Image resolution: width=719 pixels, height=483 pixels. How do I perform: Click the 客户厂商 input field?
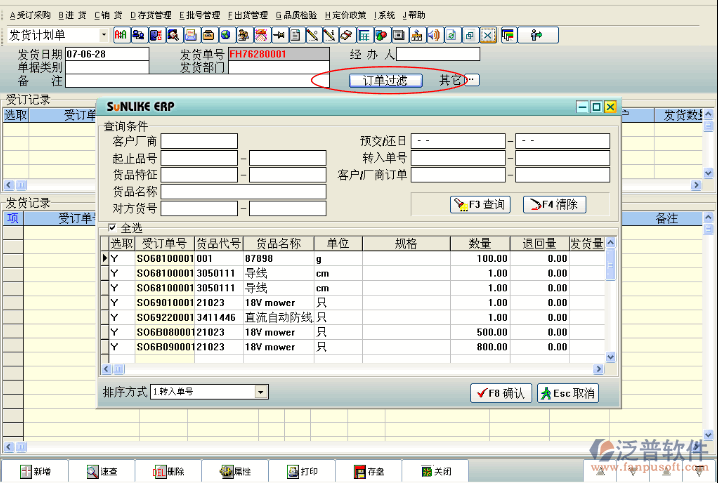(200, 141)
